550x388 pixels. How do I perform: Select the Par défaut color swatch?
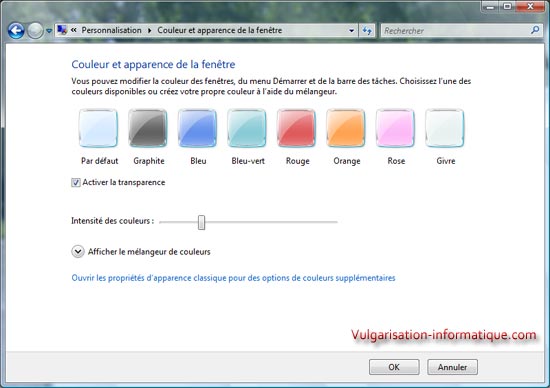pos(98,128)
